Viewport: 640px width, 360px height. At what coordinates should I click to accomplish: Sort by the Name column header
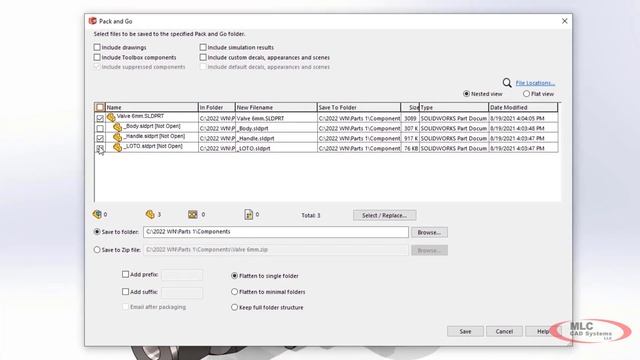pyautogui.click(x=151, y=107)
